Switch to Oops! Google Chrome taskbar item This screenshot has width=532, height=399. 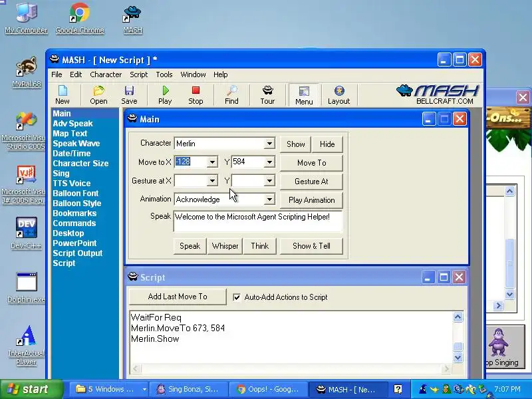coord(269,389)
